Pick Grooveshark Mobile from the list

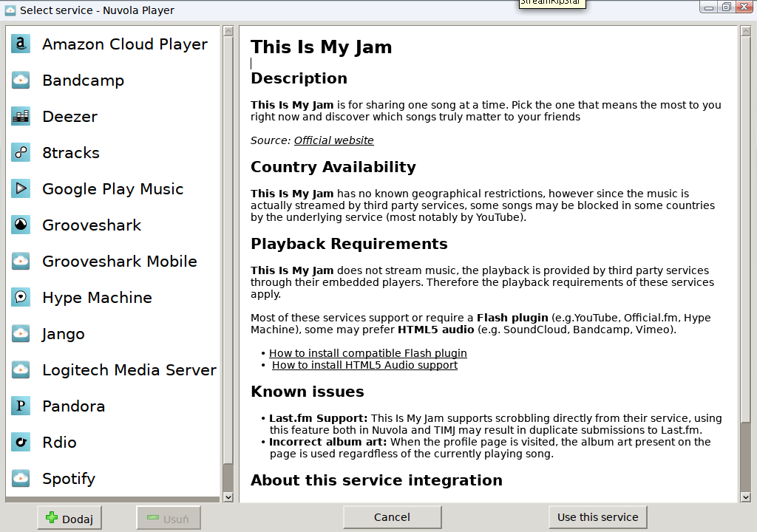[119, 262]
